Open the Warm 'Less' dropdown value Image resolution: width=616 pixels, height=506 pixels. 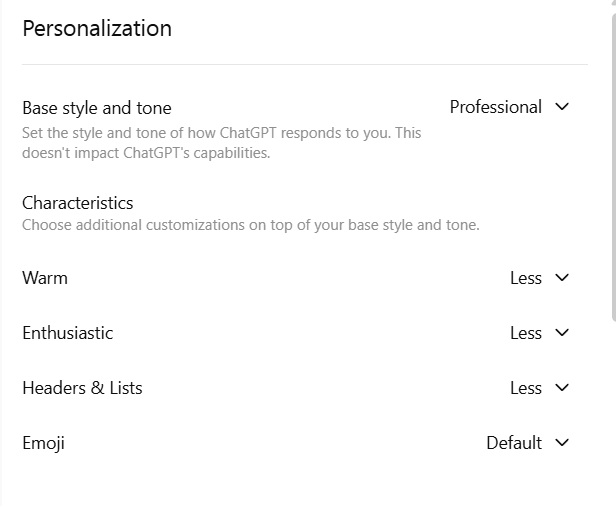point(526,278)
